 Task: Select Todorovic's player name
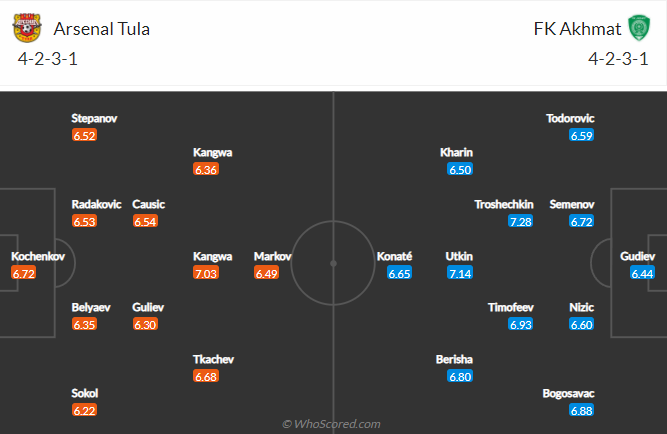click(570, 118)
